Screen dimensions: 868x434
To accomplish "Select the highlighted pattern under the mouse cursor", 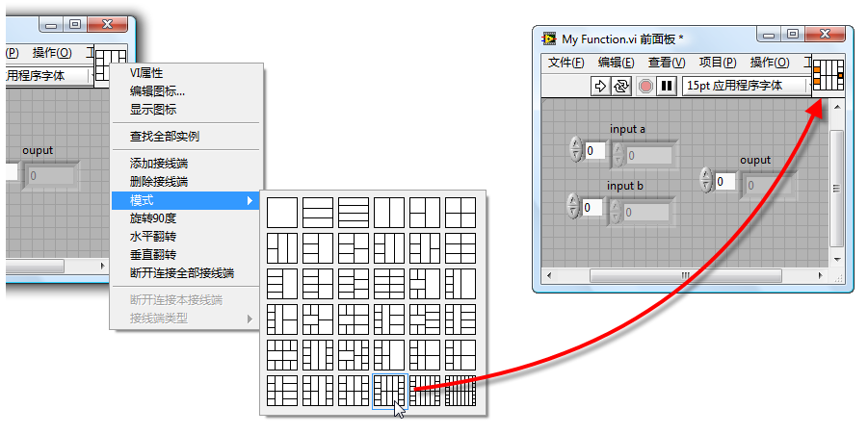I will click(x=389, y=390).
